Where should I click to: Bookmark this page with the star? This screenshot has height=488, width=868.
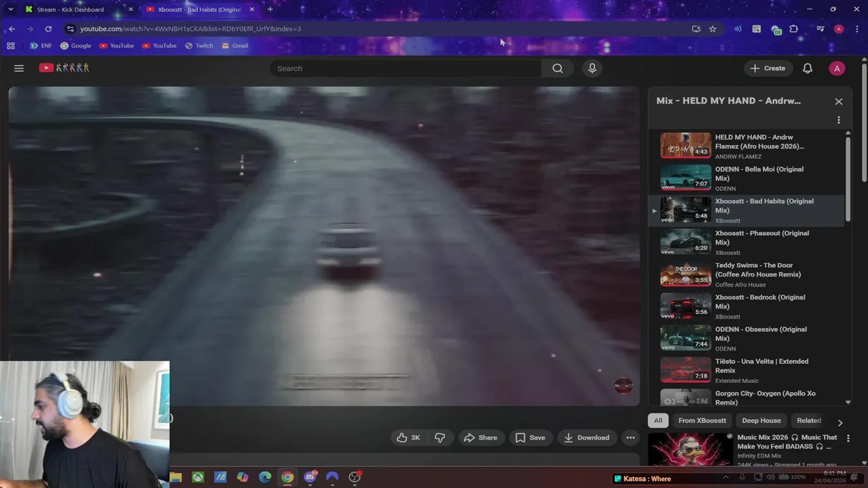713,29
